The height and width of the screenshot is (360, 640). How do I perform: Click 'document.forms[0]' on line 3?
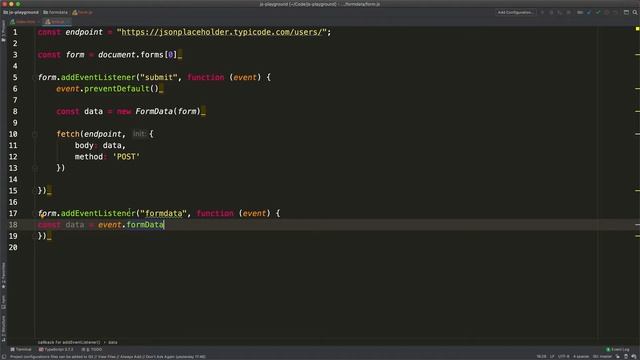138,55
